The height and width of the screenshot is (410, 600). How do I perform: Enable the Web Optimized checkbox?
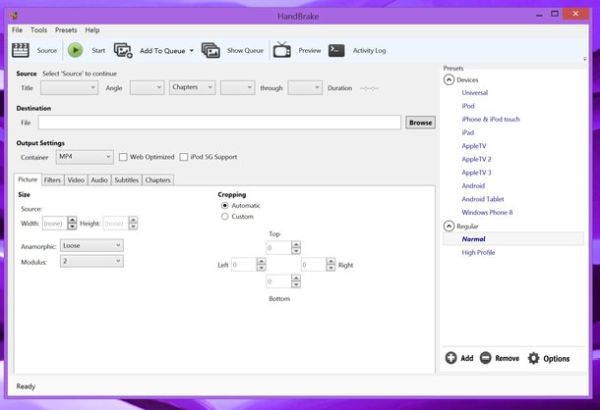pos(123,157)
